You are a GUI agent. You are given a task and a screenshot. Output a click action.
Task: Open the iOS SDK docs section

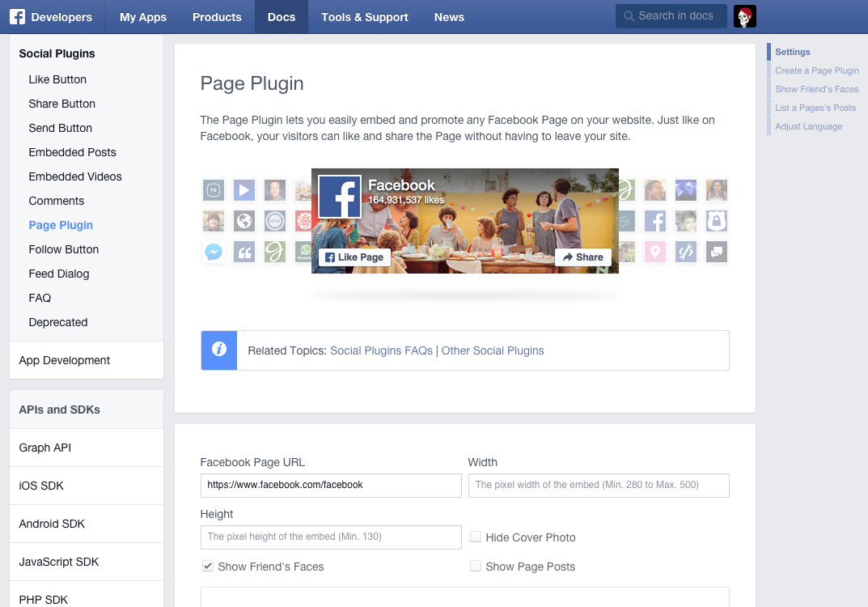[87, 486]
